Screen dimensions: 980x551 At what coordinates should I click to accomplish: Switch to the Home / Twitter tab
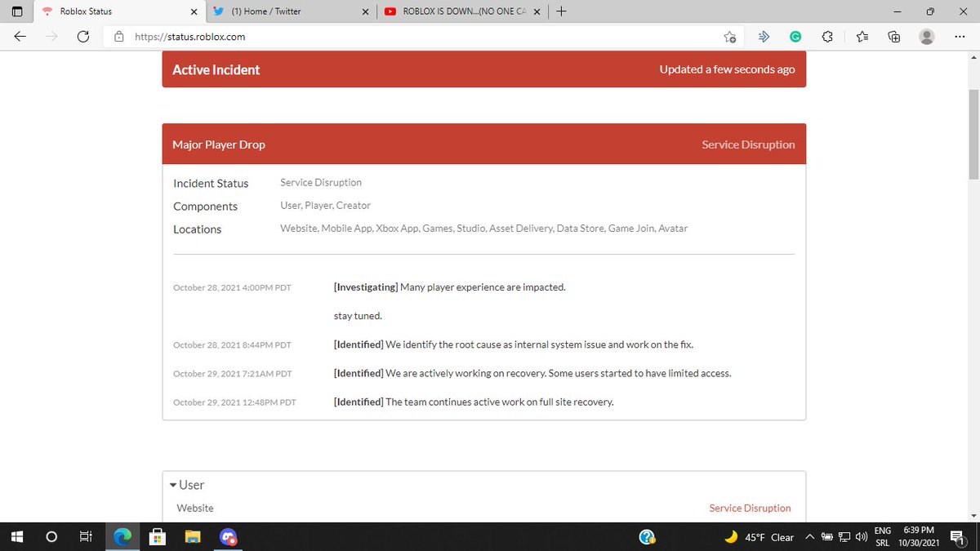[x=286, y=11]
